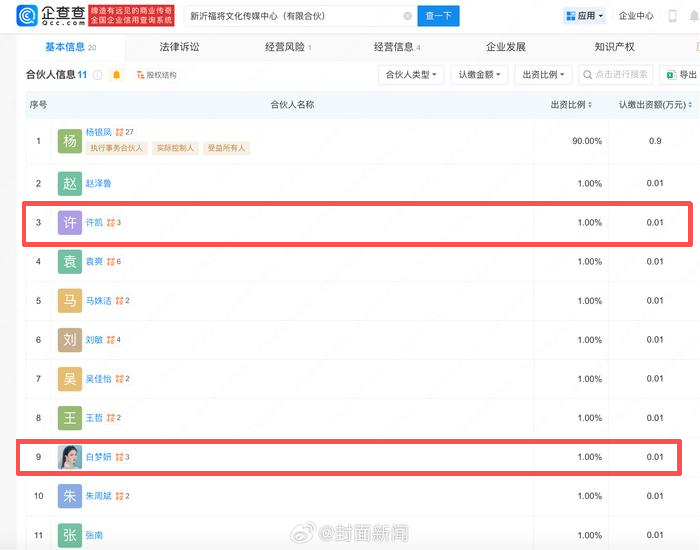Click 白梦妍's related companies icon 3
700x550 pixels.
click(122, 457)
